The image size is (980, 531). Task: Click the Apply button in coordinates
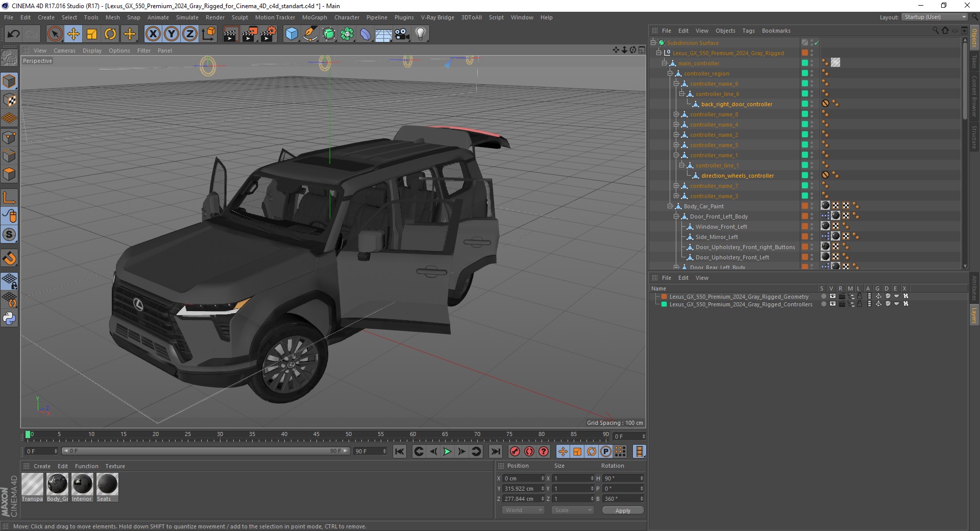623,510
